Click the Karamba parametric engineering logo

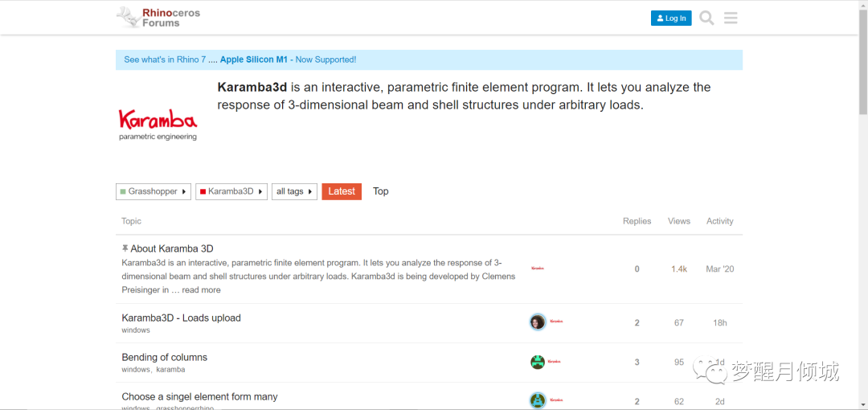[158, 125]
